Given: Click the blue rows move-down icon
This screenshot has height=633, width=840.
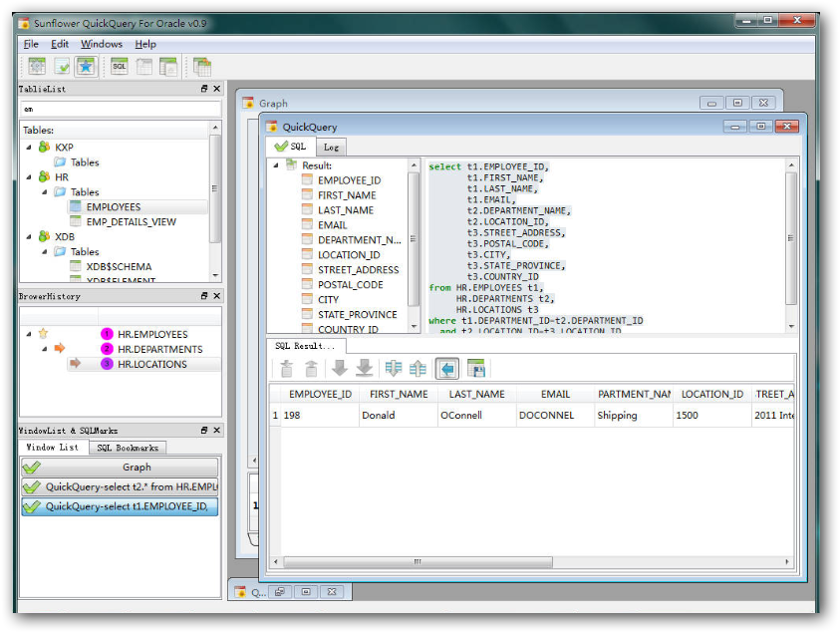Looking at the screenshot, I should 394,368.
